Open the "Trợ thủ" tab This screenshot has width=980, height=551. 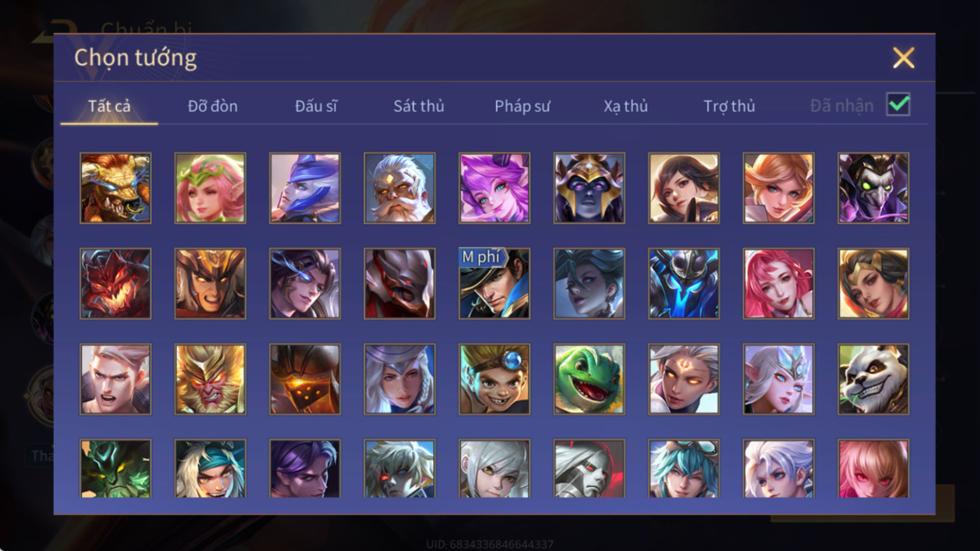(729, 106)
